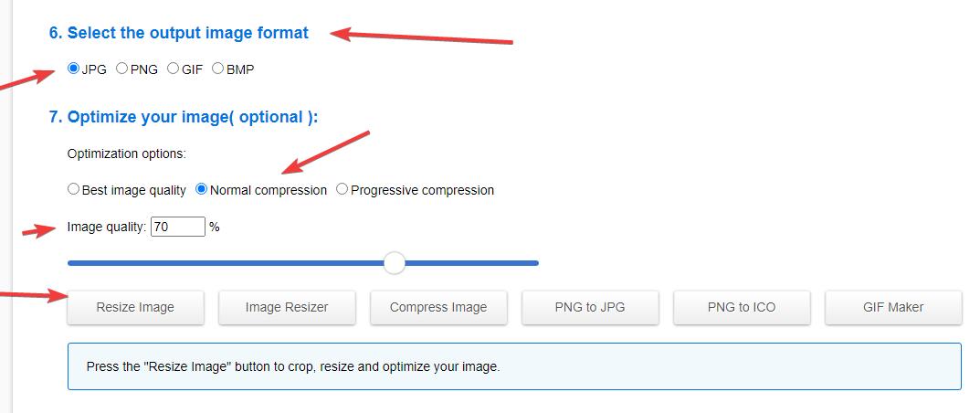
Task: Open the PNG to JPG converter
Action: pyautogui.click(x=590, y=307)
